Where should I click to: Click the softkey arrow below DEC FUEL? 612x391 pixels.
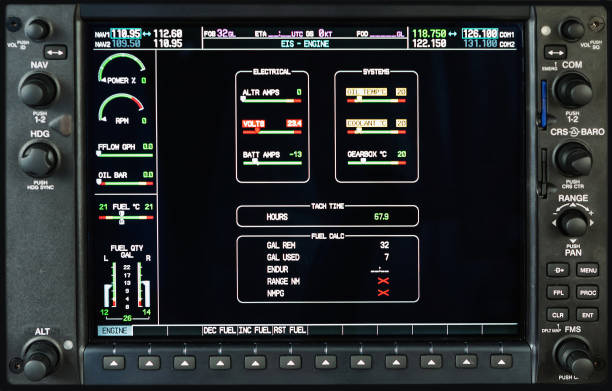coord(220,363)
